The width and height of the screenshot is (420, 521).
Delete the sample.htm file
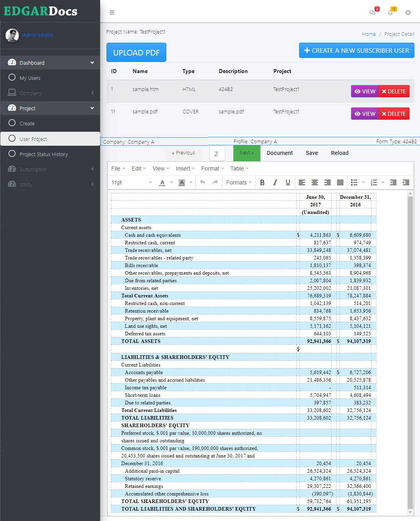pyautogui.click(x=394, y=91)
